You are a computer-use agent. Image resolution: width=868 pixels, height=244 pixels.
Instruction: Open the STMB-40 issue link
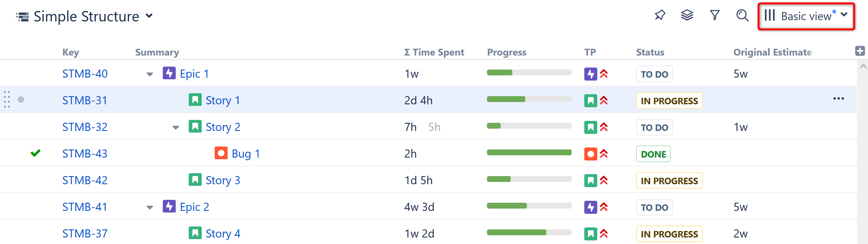pos(85,73)
